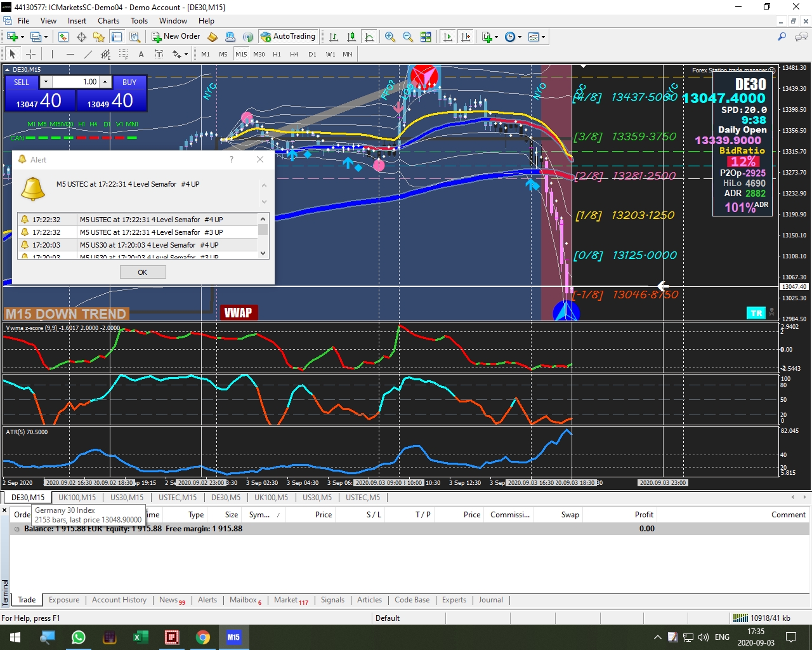The height and width of the screenshot is (650, 812).
Task: Select the crosshair cursor tool
Action: pyautogui.click(x=30, y=54)
